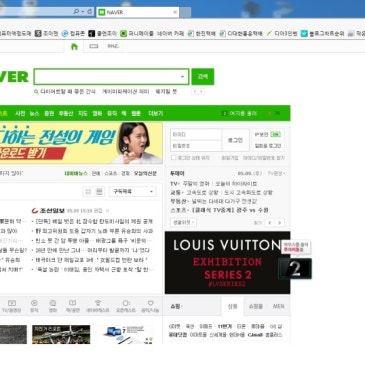
Task: Click the green home icon in toolbar
Action: (x=74, y=46)
